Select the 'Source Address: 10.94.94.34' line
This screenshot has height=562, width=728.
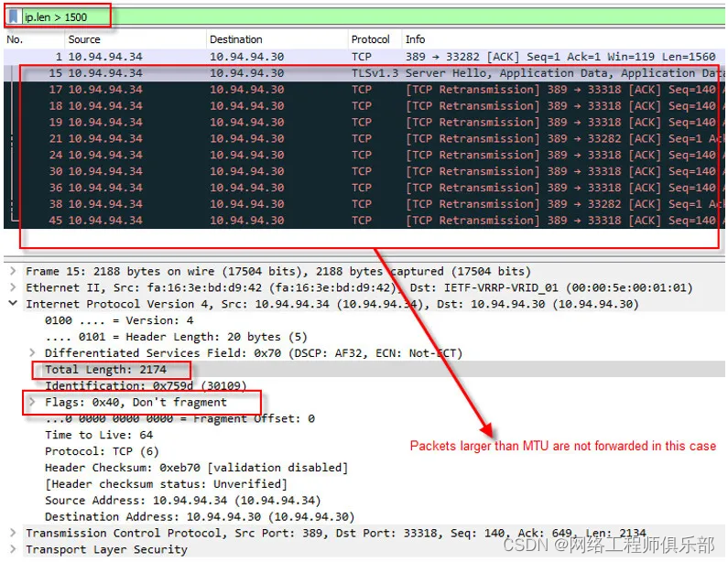183,501
